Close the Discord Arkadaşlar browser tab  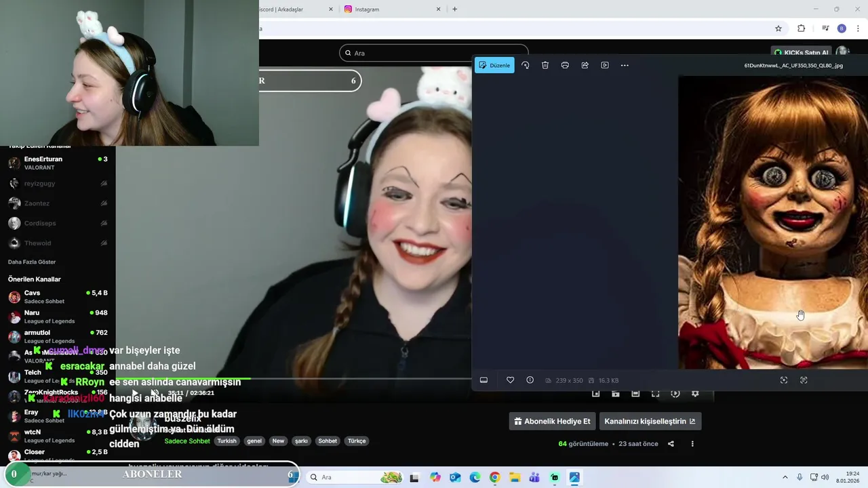pos(331,9)
